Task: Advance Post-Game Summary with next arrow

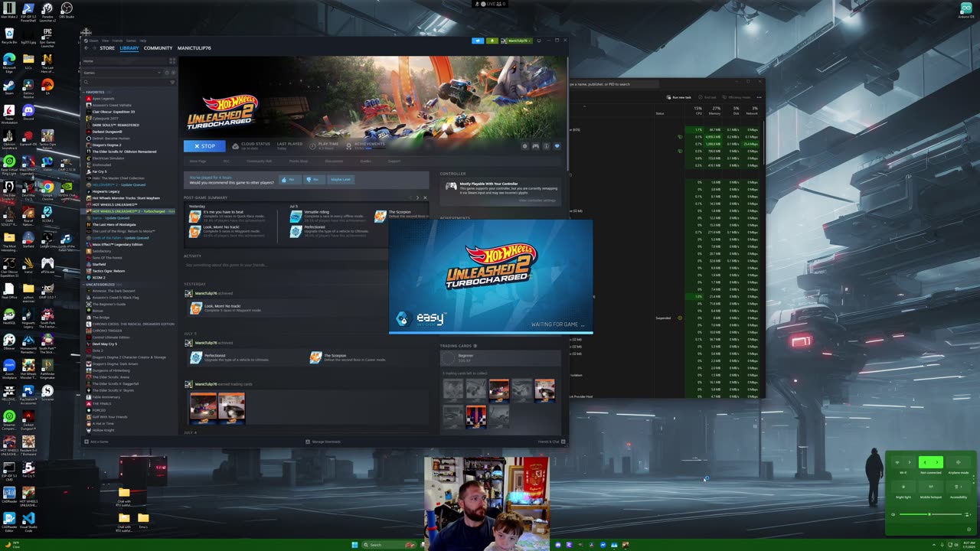Action: point(417,197)
